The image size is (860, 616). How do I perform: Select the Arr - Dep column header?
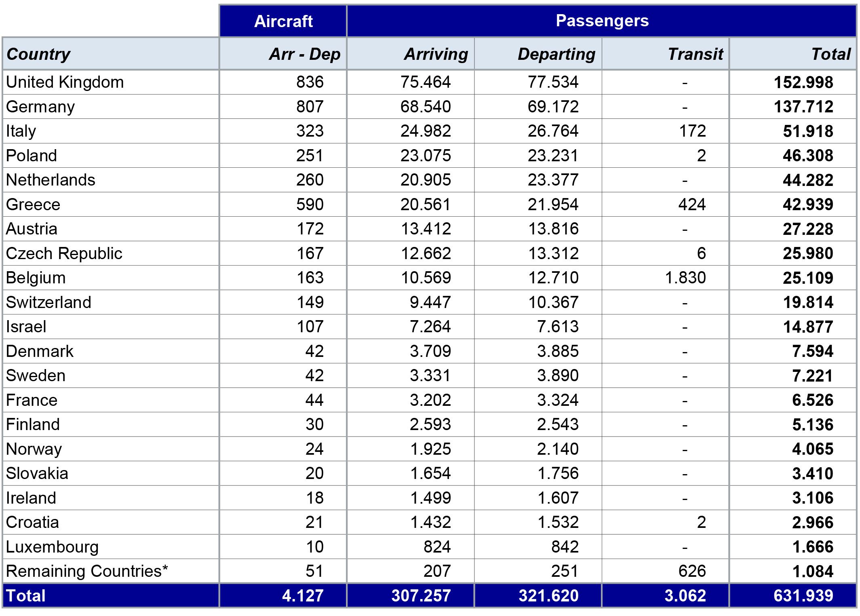coord(283,54)
